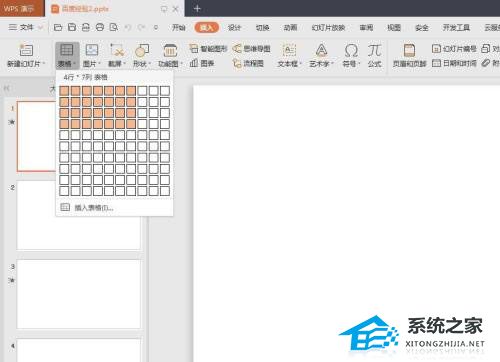500x362 pixels.
Task: Click the Text box (文本框) icon
Action: click(289, 50)
